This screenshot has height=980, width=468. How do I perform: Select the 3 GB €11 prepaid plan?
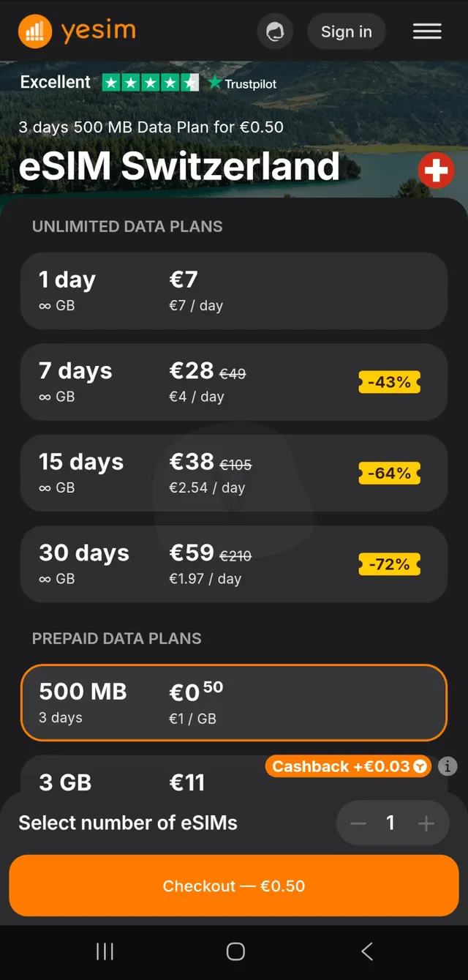(x=234, y=777)
